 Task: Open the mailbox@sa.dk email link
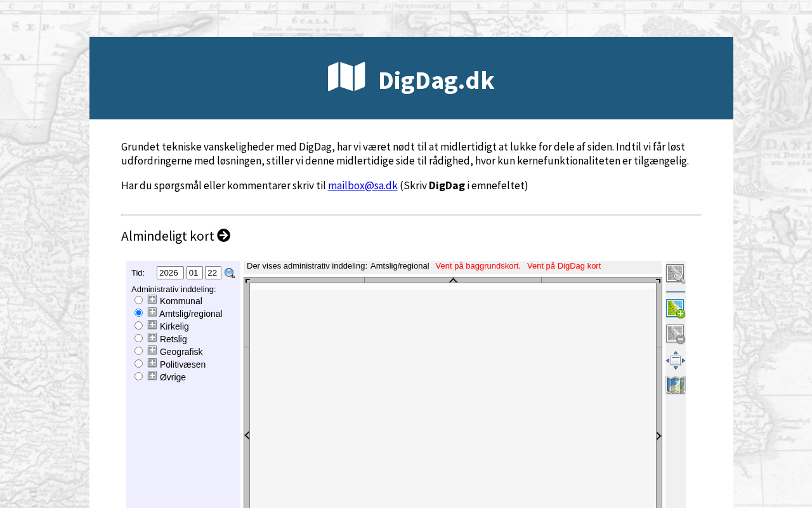click(363, 185)
